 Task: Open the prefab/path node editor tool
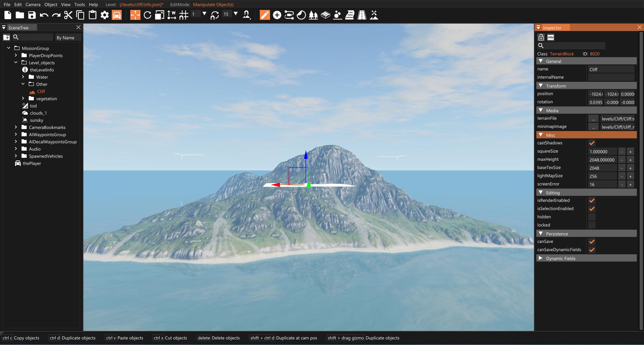(289, 15)
